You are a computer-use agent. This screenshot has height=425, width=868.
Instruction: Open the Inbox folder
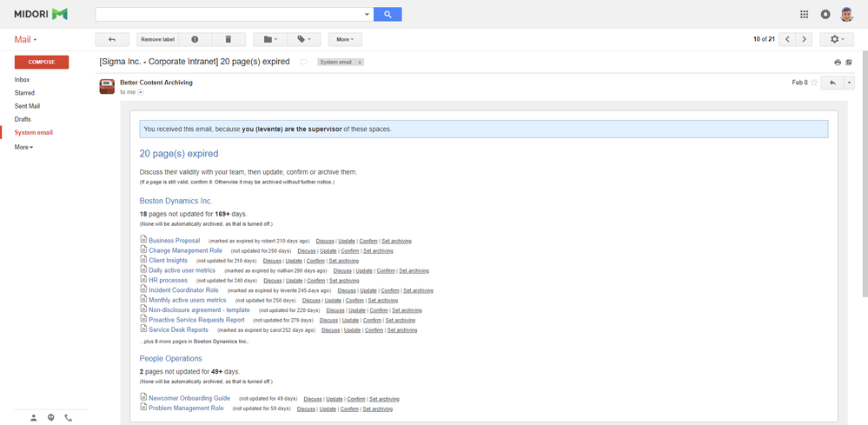click(x=22, y=80)
